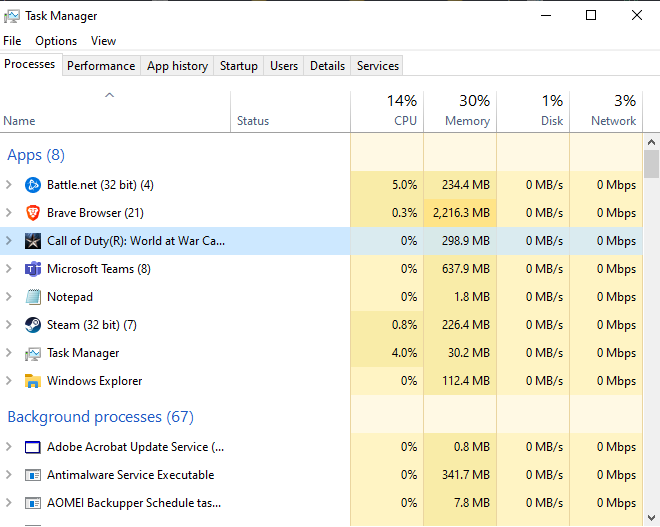The image size is (660, 527).
Task: Click the vertical scrollbar thumb
Action: pyautogui.click(x=651, y=163)
